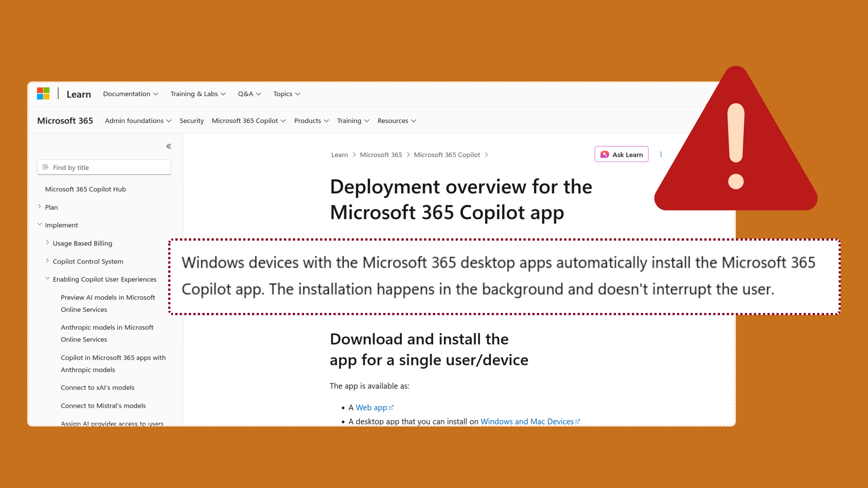This screenshot has height=488, width=868.
Task: Open Connect to Mistral's models page
Action: 103,406
